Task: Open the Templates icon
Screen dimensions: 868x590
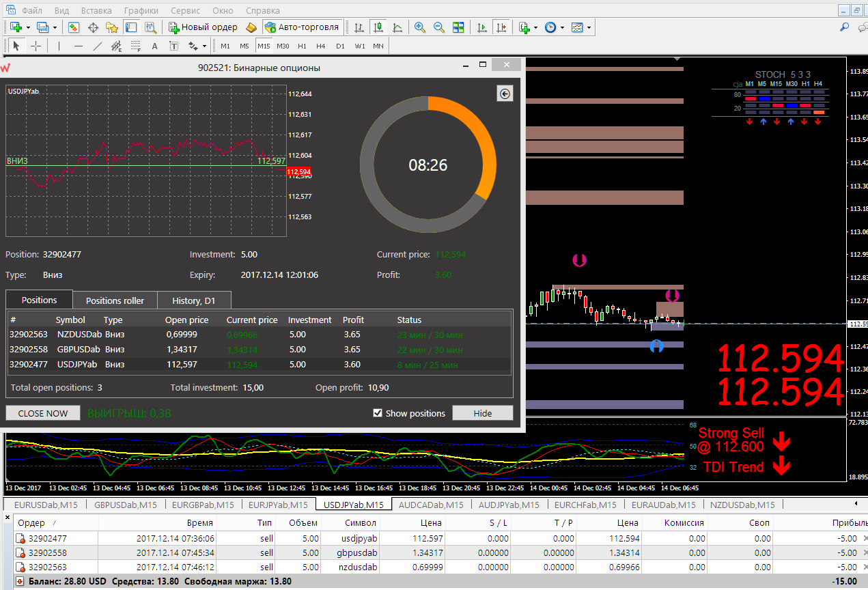Action: 578,27
